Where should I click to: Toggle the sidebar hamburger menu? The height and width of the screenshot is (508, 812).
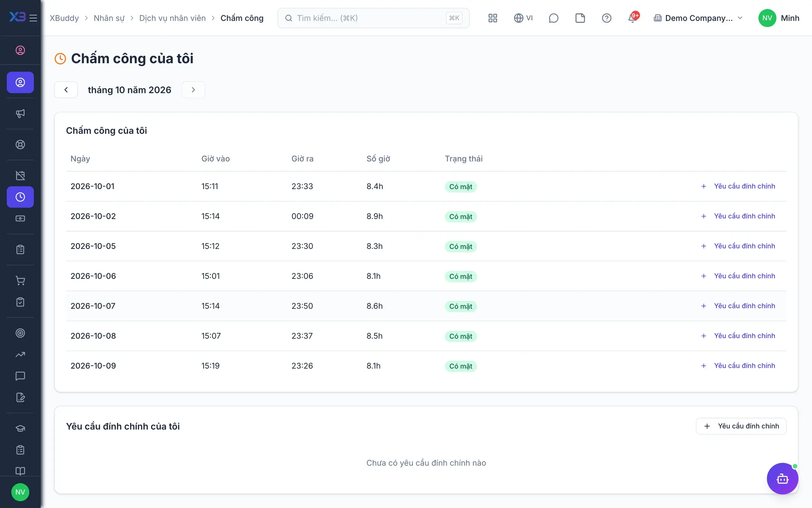pos(33,18)
